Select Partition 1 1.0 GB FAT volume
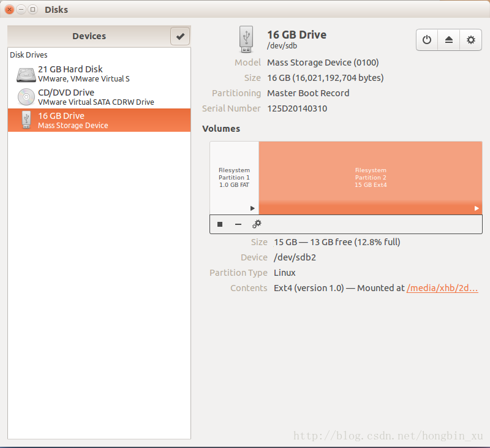The image size is (490, 448). 235,178
